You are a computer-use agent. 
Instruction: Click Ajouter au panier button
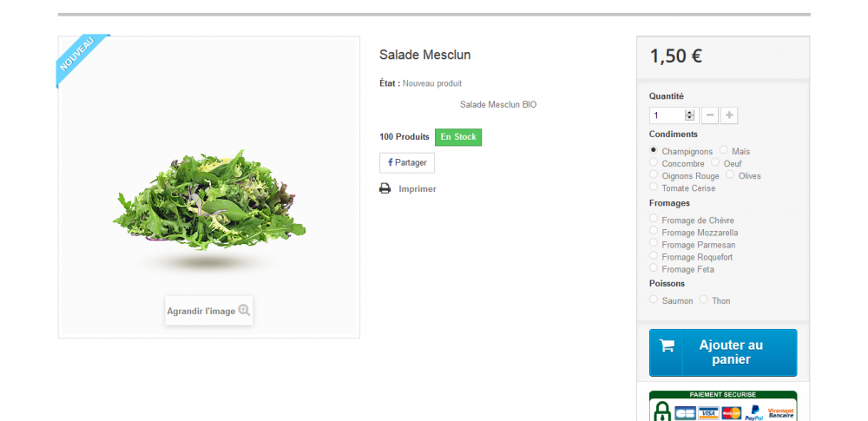(722, 352)
